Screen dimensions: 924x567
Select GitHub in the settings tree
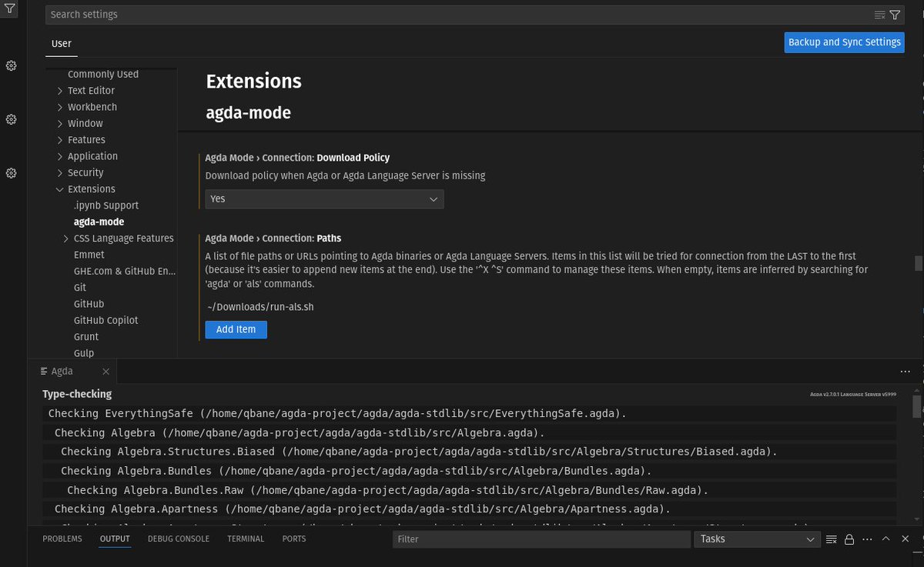[89, 304]
